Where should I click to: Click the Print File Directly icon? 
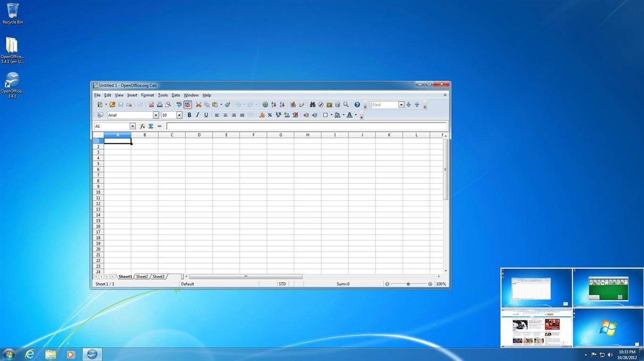tap(160, 105)
